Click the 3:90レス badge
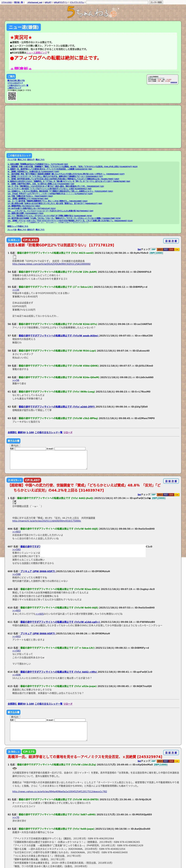Image resolution: width=186 pixels, height=868 pixels. (x=14, y=752)
